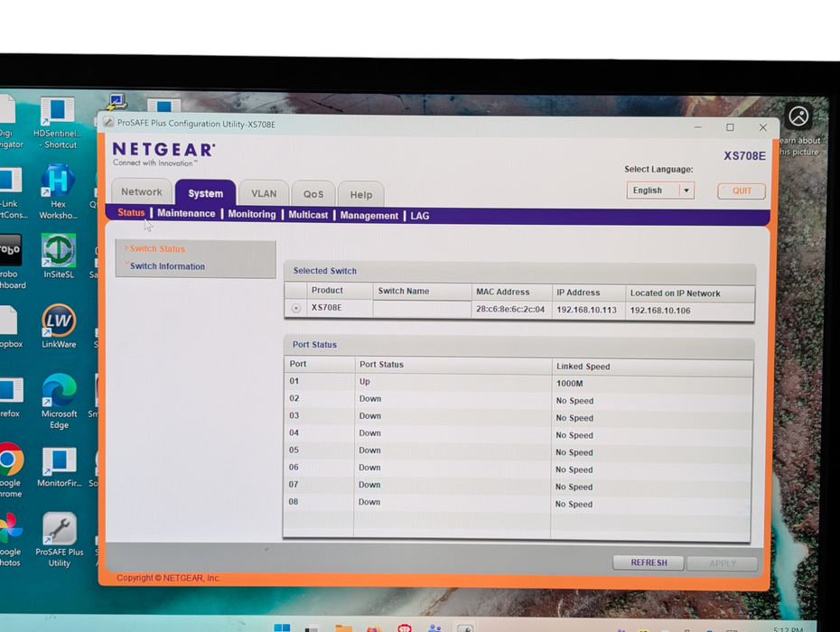This screenshot has width=840, height=632.
Task: Select port 07 row
Action: [517, 485]
